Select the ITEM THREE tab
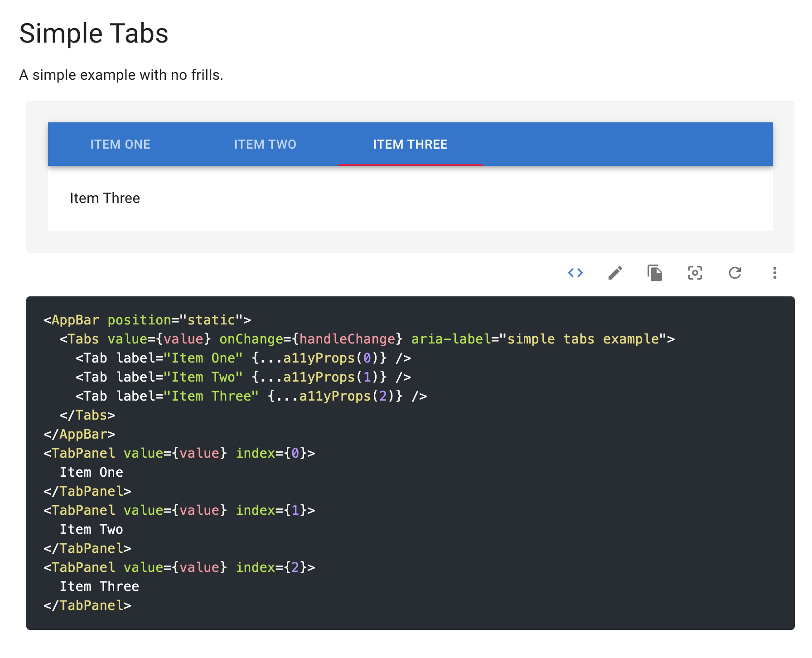 point(411,144)
